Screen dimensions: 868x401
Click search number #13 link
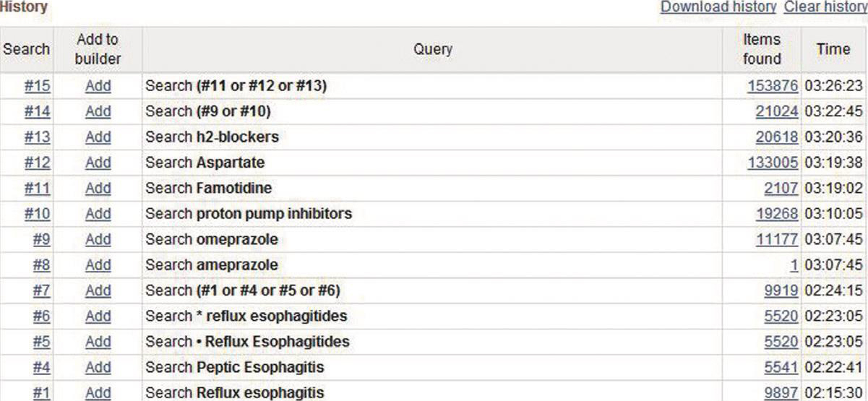pos(37,137)
